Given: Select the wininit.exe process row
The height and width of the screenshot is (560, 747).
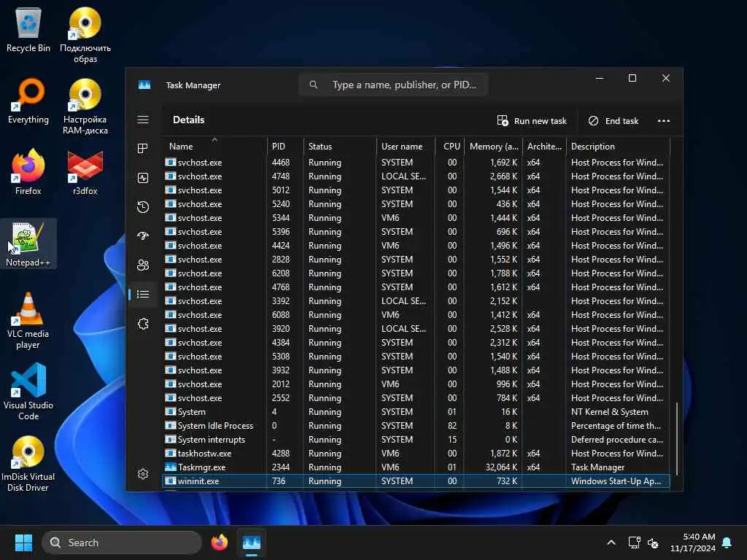Looking at the screenshot, I should point(416,481).
